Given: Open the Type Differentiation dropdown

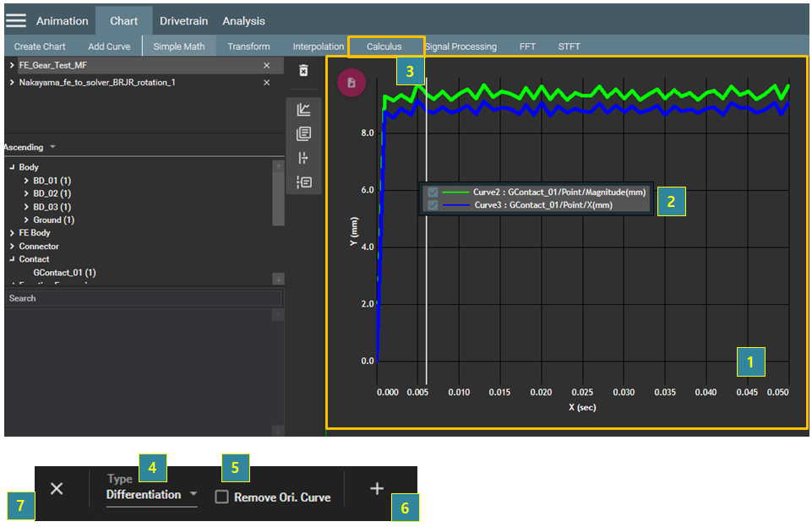Looking at the screenshot, I should coord(152,495).
